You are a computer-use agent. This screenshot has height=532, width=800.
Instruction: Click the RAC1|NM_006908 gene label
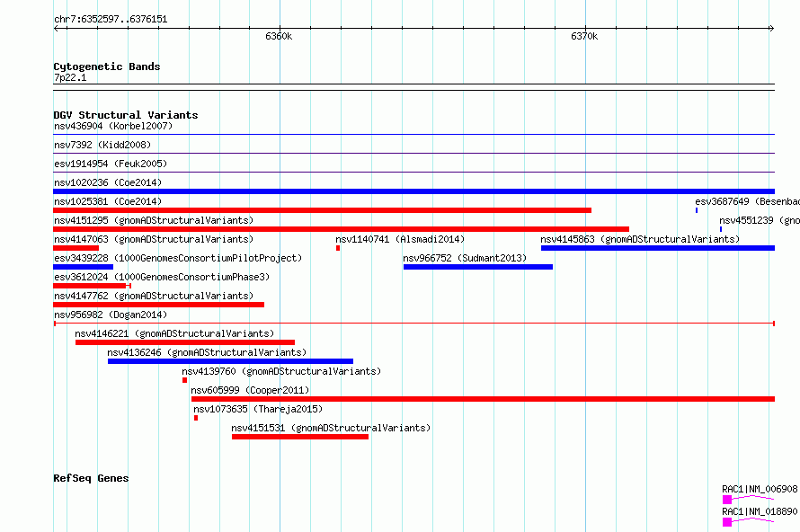pos(760,489)
